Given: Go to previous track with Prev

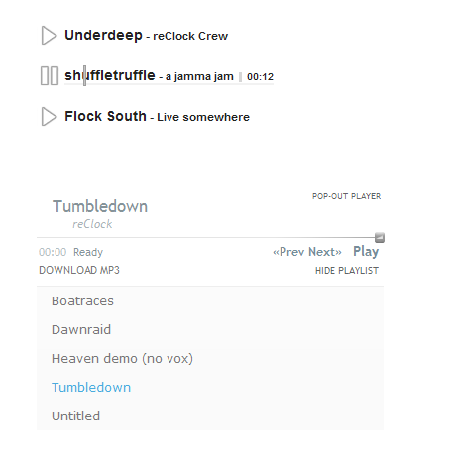Looking at the screenshot, I should 288,252.
